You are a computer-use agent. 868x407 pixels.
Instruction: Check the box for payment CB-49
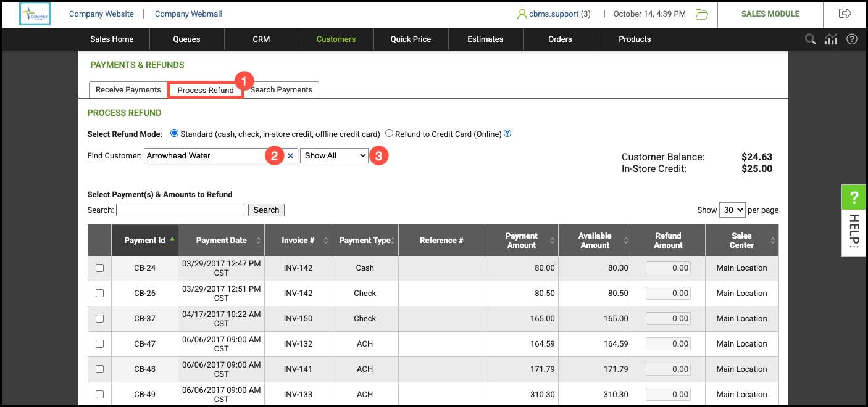click(100, 395)
